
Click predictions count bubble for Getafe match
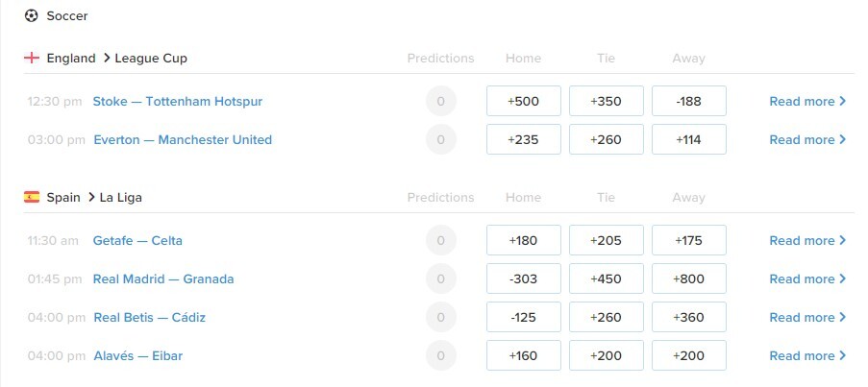440,240
